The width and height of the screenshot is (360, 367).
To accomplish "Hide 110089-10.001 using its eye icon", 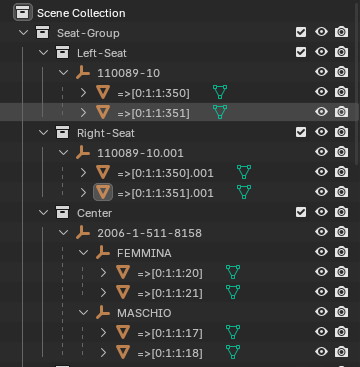I will click(x=321, y=152).
